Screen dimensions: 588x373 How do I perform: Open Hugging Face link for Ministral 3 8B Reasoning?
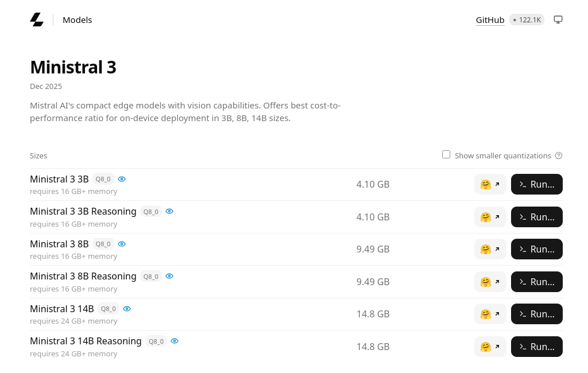[x=490, y=282]
